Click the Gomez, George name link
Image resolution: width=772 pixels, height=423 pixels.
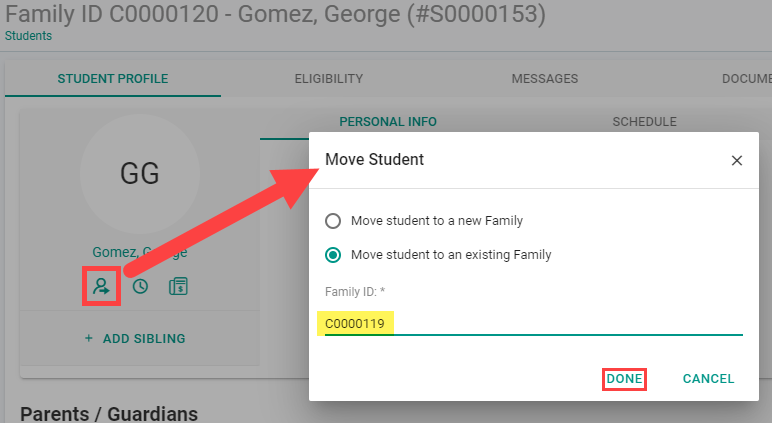click(x=140, y=252)
